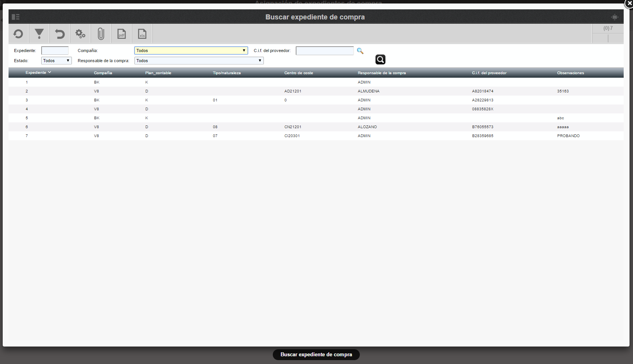Viewport: 633px width, 364px height.
Task: Click provider C.i.f. 08835828X
Action: pyautogui.click(x=483, y=109)
